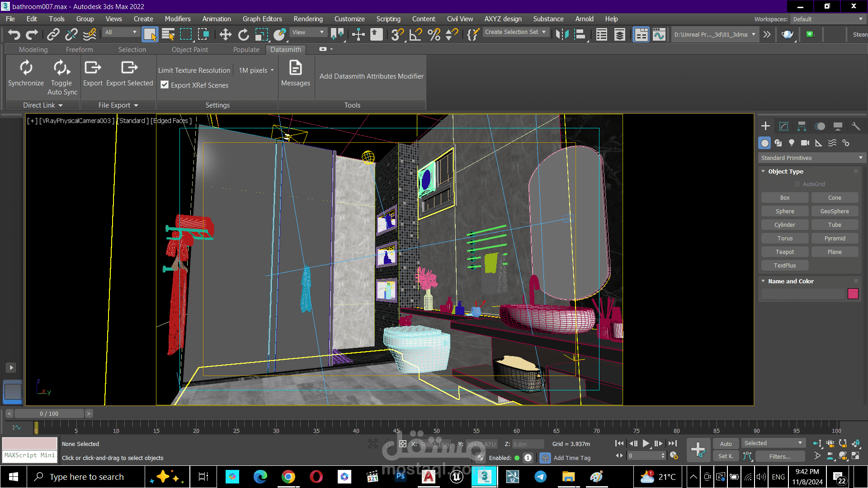
Task: Switch to the Lights category icon
Action: pyautogui.click(x=792, y=143)
